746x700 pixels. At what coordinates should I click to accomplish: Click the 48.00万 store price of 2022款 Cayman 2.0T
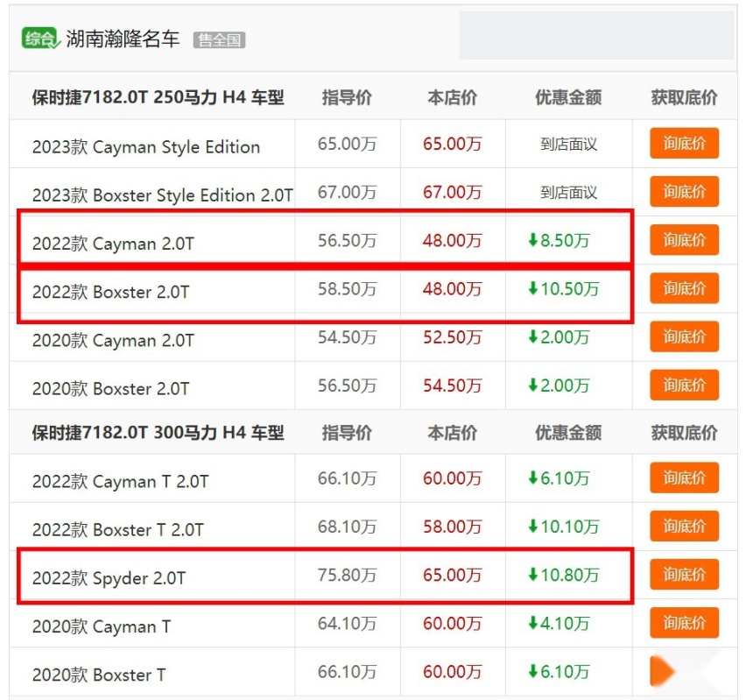453,240
